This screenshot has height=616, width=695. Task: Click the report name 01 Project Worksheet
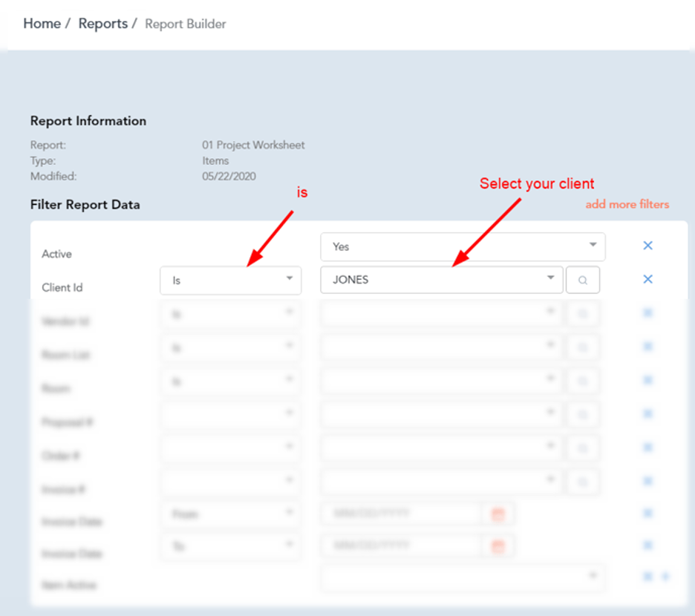tap(253, 145)
